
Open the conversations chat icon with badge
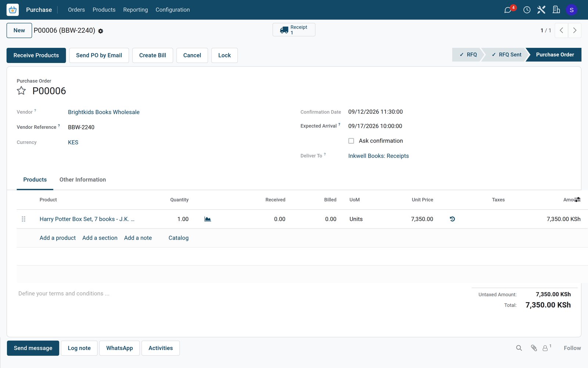coord(508,10)
